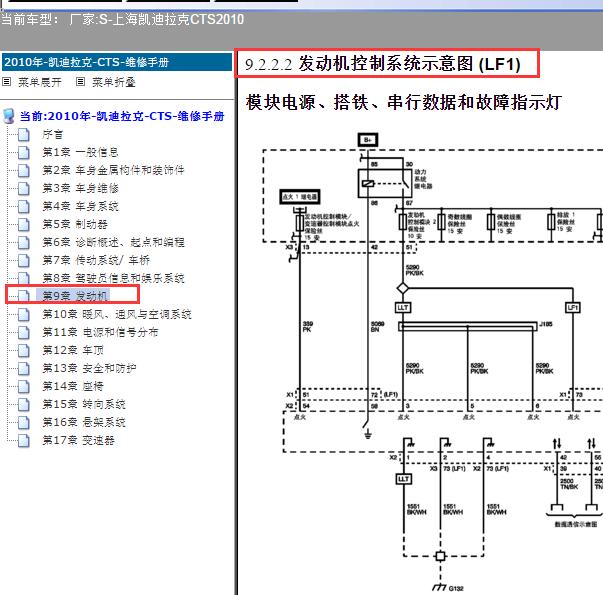Open 第15章 转向系统 chapter
This screenshot has width=603, height=595.
[x=84, y=404]
